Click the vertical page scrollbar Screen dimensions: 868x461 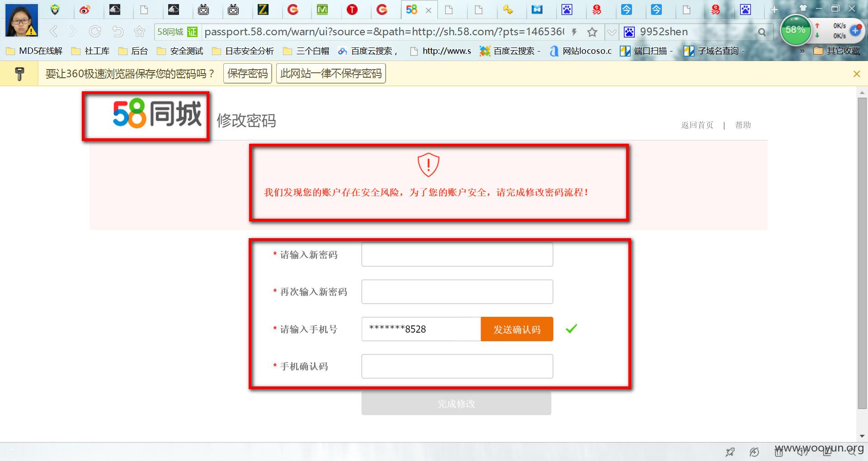pyautogui.click(x=862, y=253)
